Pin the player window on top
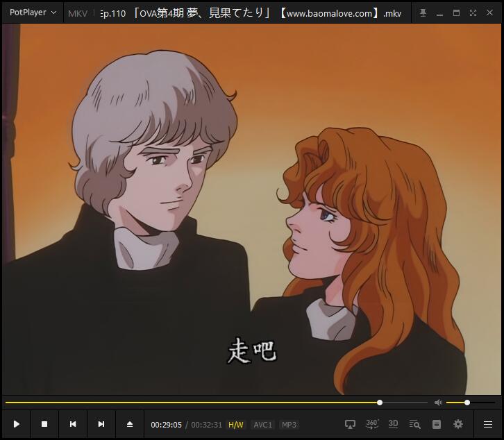504x440 pixels. pyautogui.click(x=423, y=13)
